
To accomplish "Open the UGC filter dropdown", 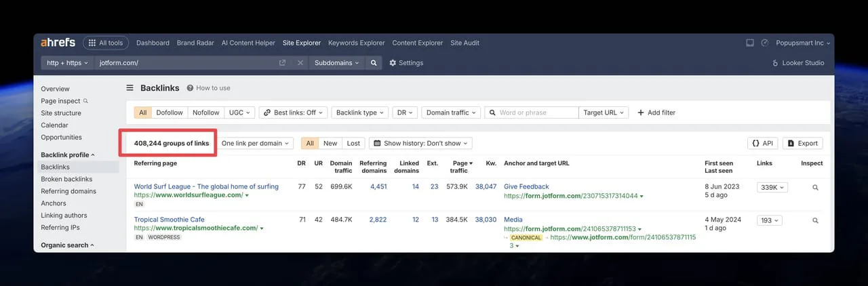I will point(239,113).
